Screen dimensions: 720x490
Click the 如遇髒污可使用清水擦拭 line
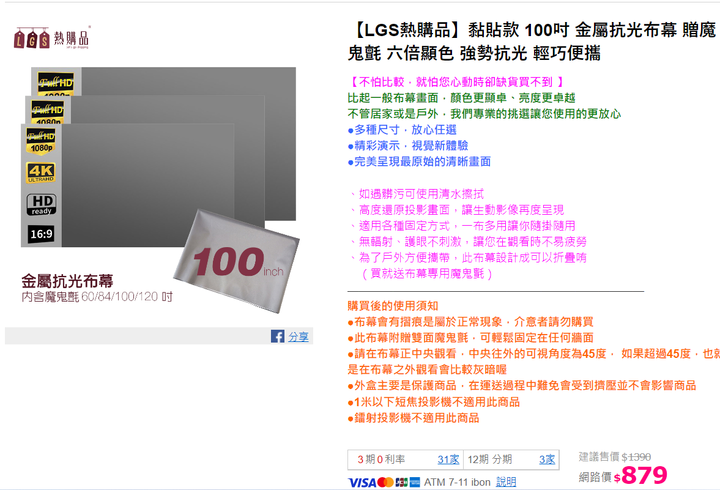coord(416,194)
